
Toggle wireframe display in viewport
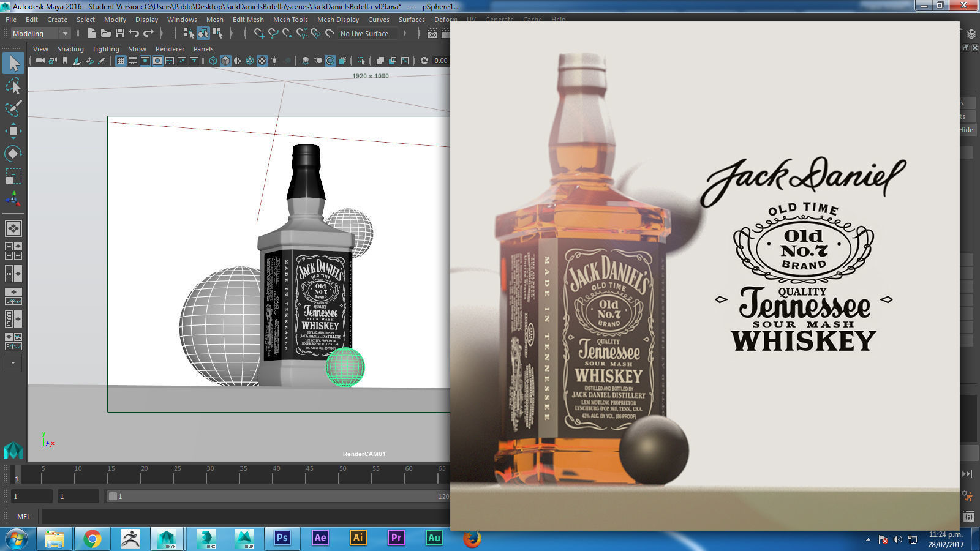213,61
